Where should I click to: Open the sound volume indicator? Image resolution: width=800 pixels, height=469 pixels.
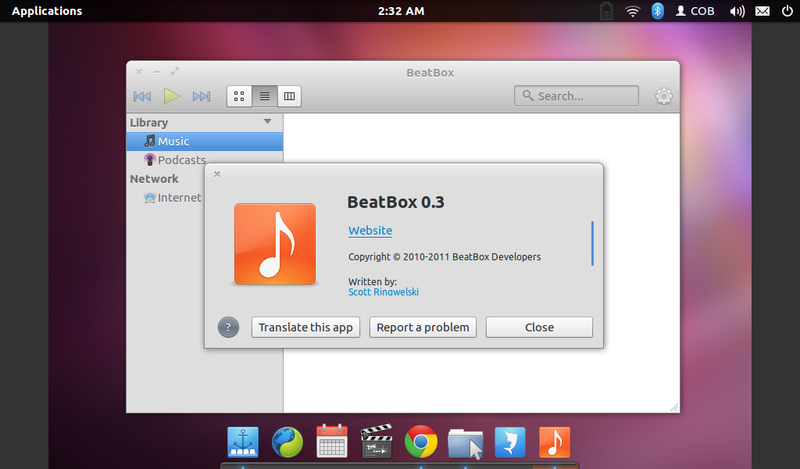tap(737, 11)
